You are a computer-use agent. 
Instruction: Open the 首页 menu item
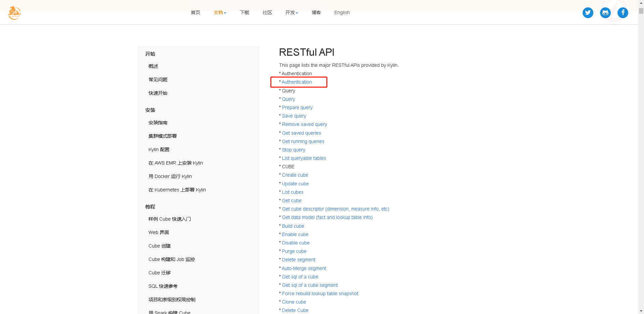195,13
